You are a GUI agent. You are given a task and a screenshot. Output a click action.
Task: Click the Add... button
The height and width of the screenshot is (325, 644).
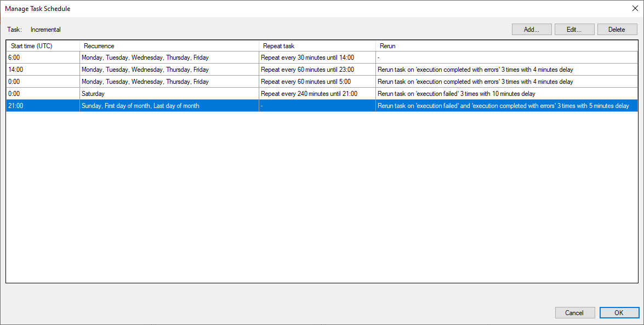[532, 30]
